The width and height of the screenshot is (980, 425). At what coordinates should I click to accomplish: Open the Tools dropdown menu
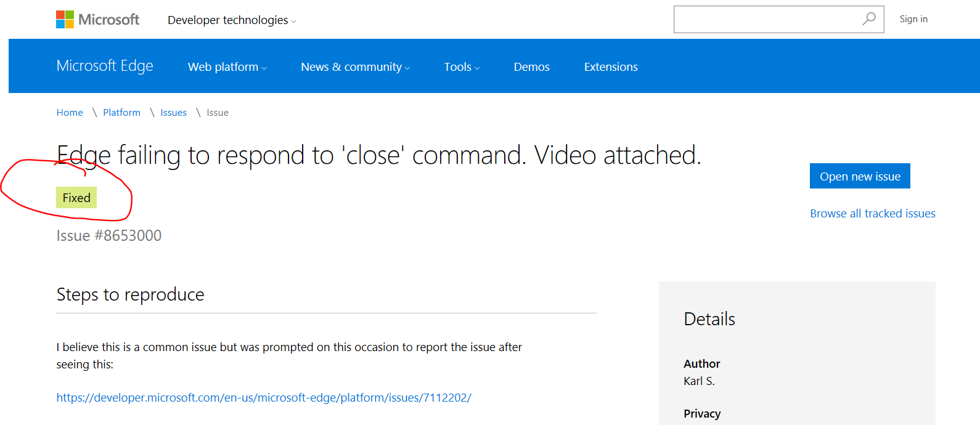point(462,67)
